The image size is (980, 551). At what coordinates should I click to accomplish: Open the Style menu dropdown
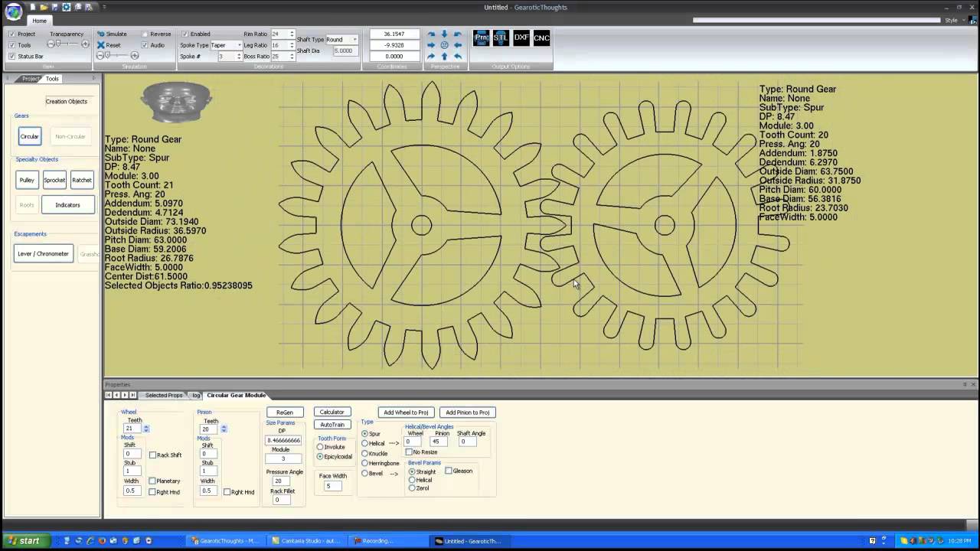click(955, 20)
